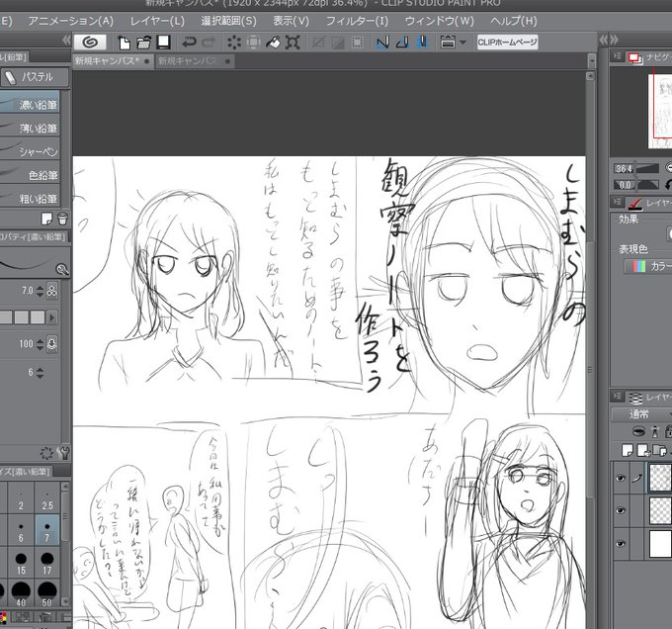
Task: Open the レイヤー(L) menu
Action: 157,21
